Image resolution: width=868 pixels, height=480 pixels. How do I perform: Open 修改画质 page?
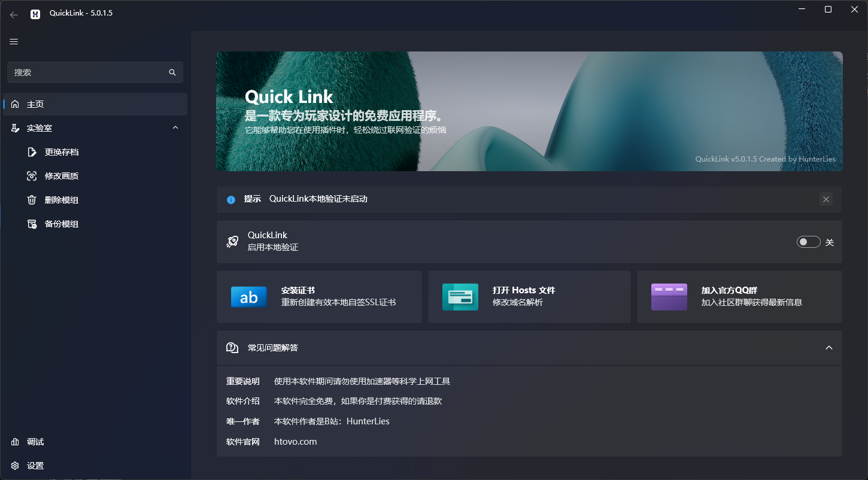click(95, 176)
